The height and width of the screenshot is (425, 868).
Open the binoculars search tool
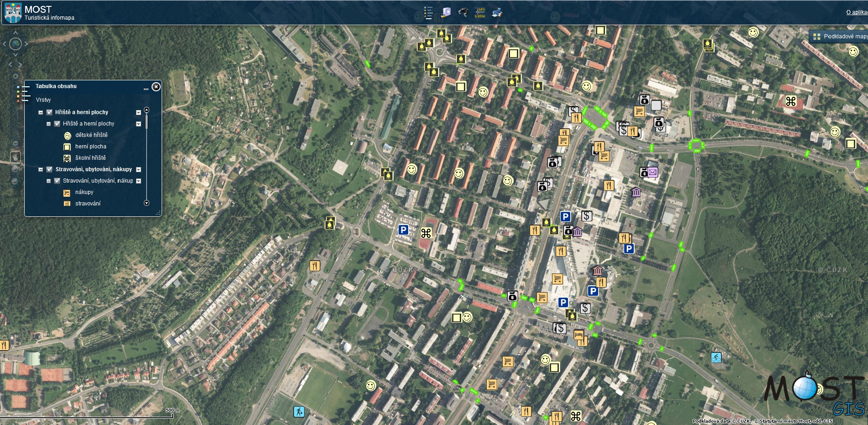pyautogui.click(x=463, y=13)
